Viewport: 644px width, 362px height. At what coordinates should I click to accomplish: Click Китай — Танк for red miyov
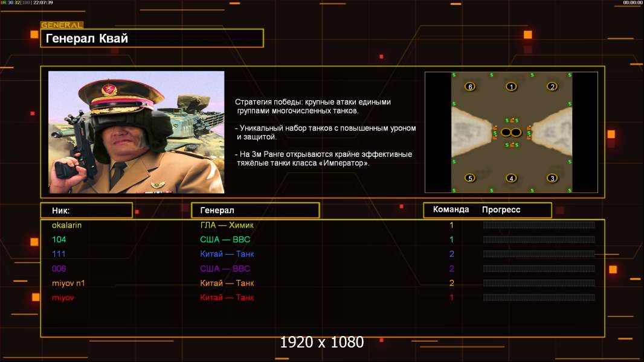pyautogui.click(x=227, y=297)
